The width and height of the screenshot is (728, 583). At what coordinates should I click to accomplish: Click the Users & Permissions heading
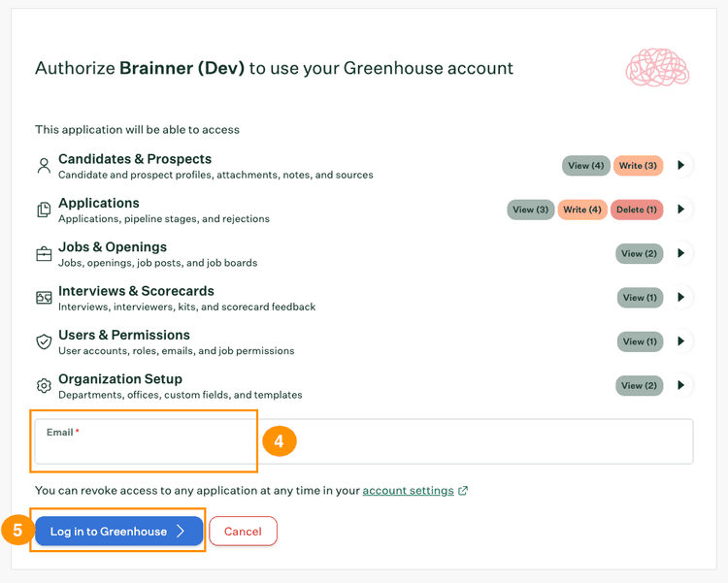124,335
